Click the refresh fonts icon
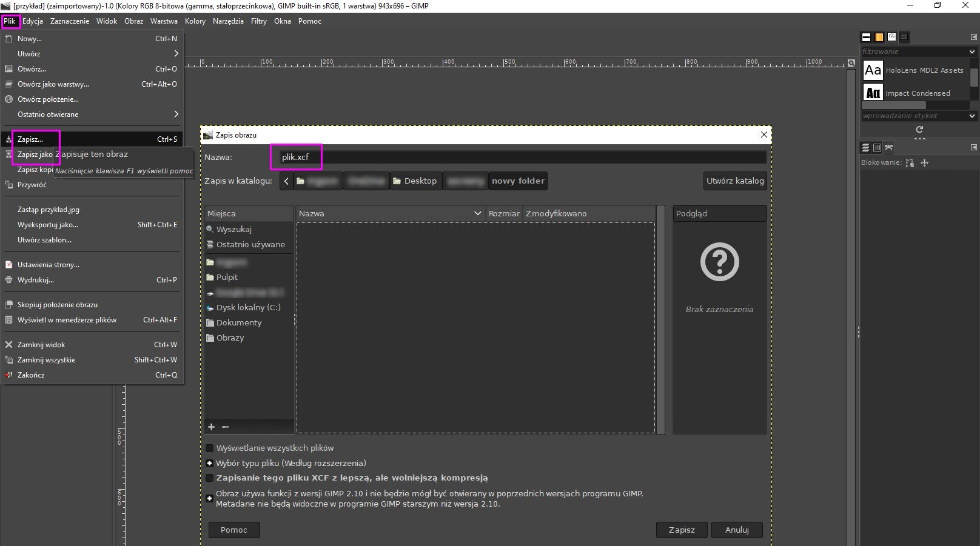This screenshot has height=546, width=980. 919,130
